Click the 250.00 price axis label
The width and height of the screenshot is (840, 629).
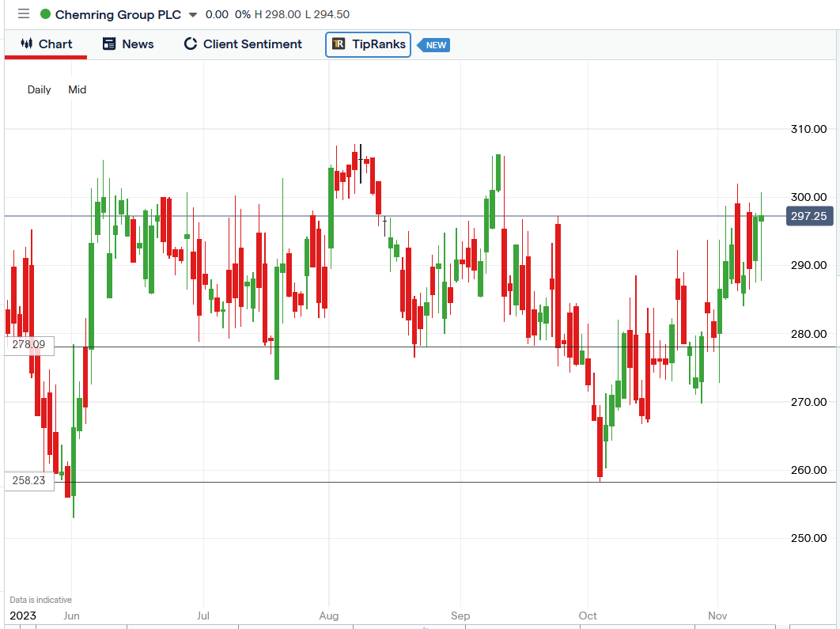pos(809,538)
